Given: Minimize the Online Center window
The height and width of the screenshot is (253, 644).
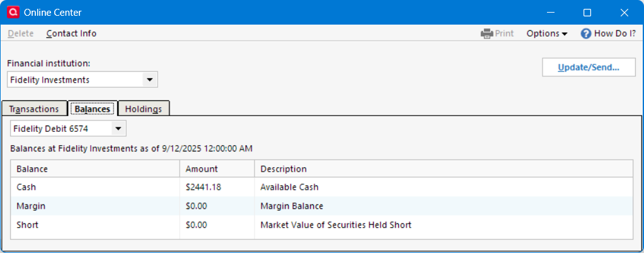Looking at the screenshot, I should click(x=551, y=13).
